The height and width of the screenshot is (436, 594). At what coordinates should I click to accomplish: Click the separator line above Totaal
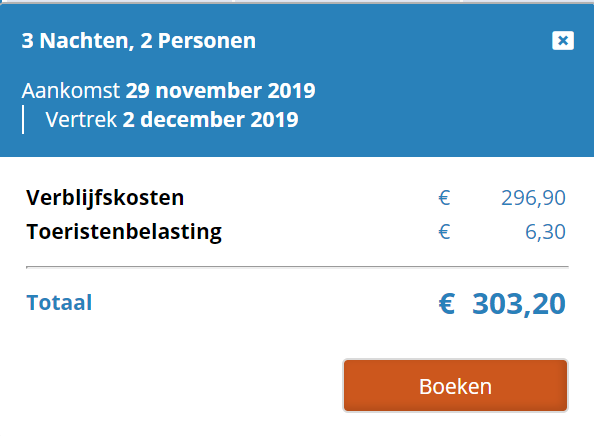tap(297, 267)
